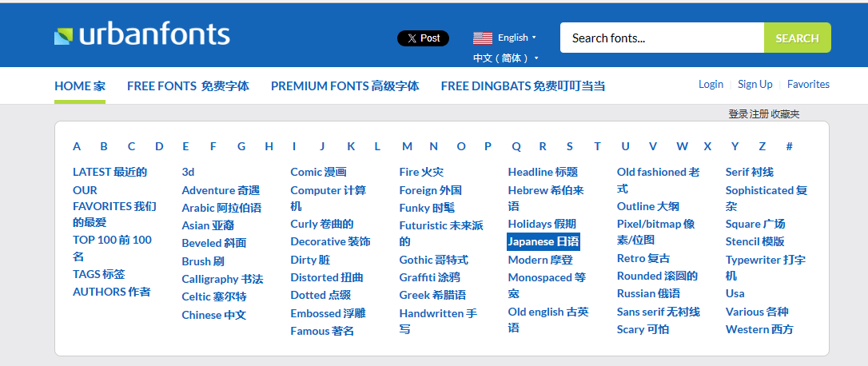View the Favorites link
The width and height of the screenshot is (868, 366).
pos(808,84)
